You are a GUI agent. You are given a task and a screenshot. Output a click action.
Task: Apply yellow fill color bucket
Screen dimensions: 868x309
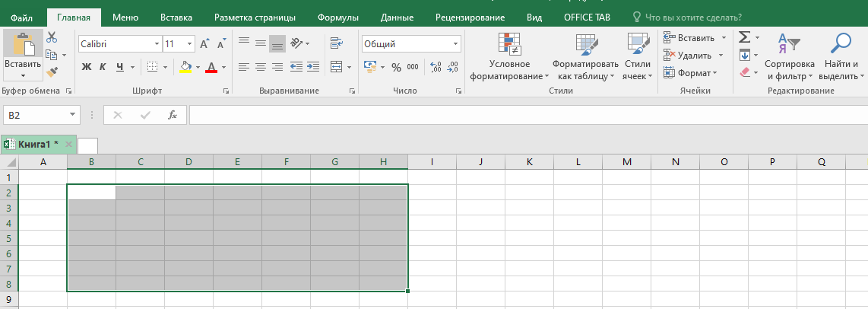tap(186, 67)
